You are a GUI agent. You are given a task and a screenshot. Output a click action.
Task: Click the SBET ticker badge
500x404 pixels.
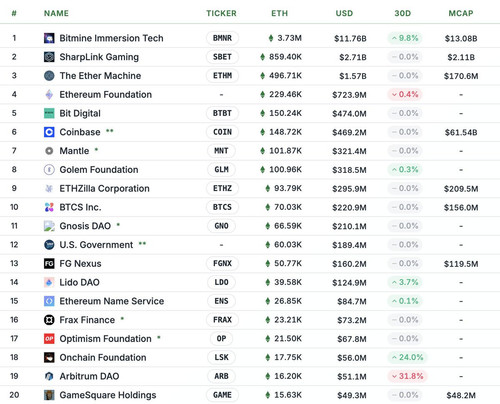point(222,57)
